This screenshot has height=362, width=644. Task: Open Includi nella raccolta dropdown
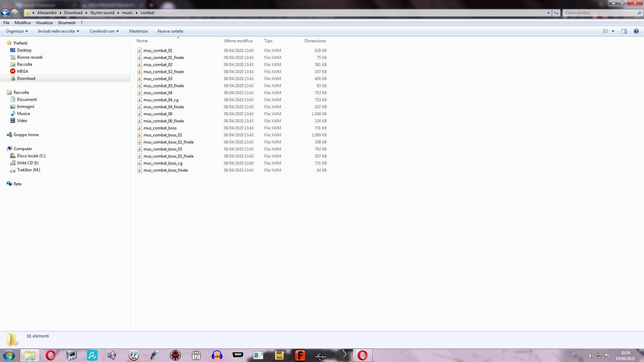[x=59, y=31]
